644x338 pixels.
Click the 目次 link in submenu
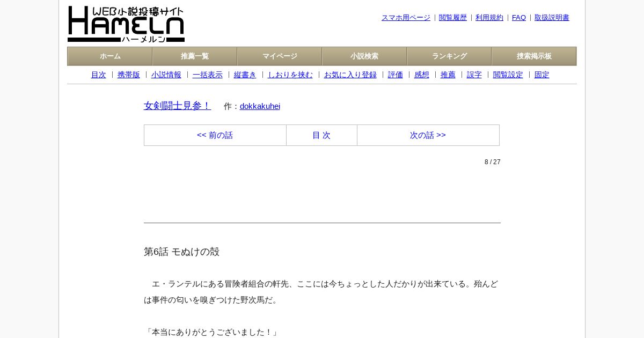click(99, 75)
